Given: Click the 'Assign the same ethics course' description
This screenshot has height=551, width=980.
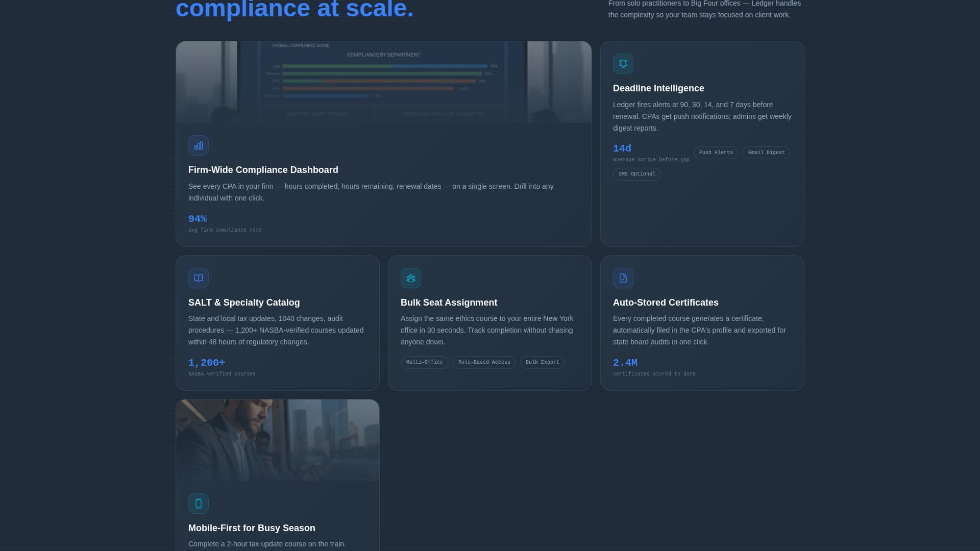Looking at the screenshot, I should 487,330.
